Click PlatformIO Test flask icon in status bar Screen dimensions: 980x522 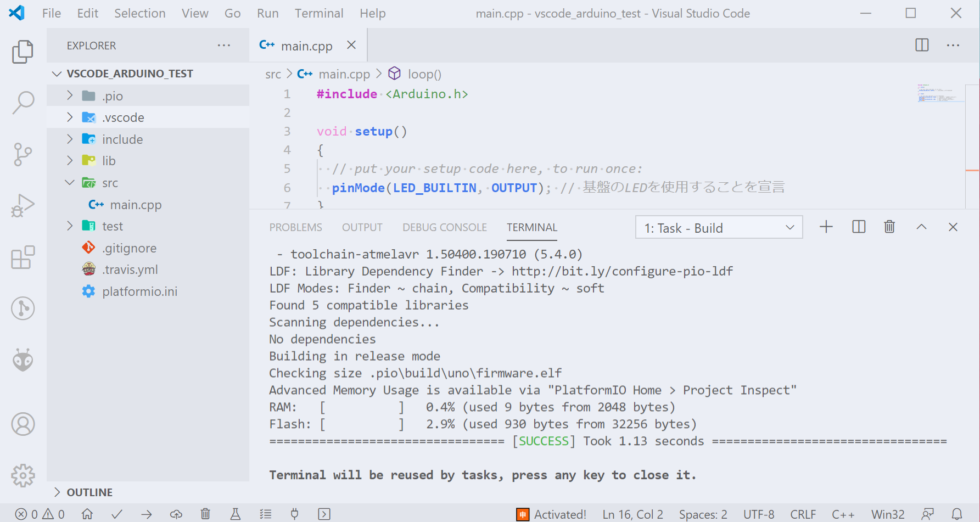pyautogui.click(x=235, y=514)
